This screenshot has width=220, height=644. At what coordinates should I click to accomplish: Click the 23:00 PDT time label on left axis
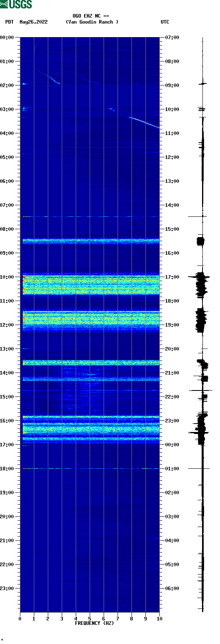pos(7,589)
